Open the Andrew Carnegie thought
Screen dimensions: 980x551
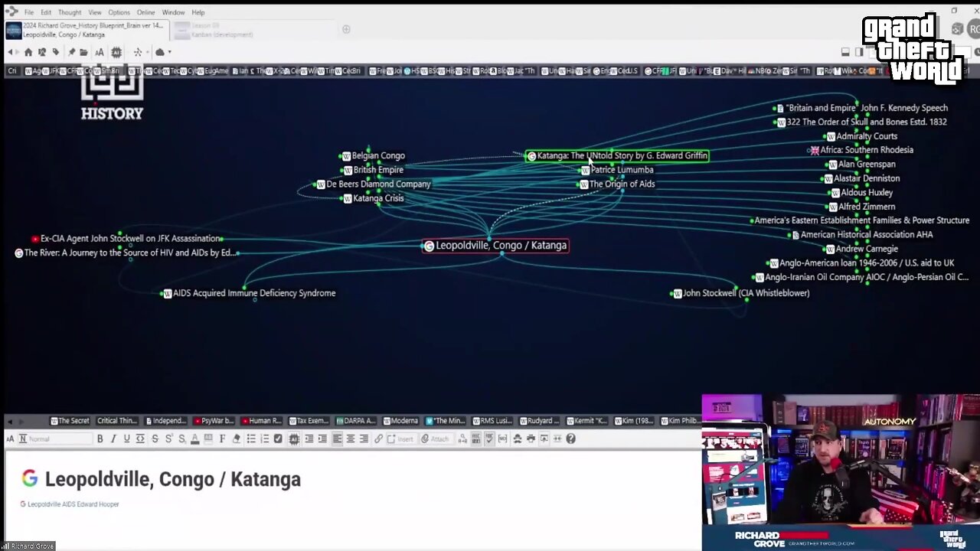click(867, 249)
